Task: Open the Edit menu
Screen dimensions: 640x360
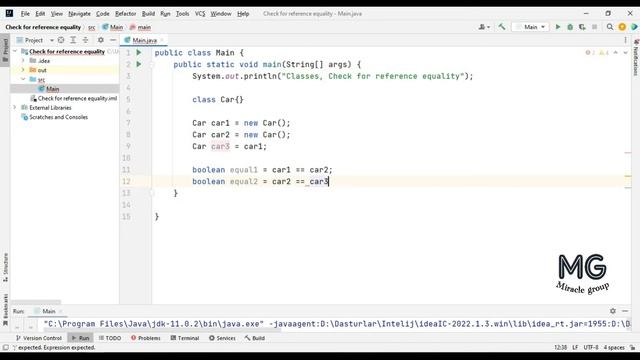Action: pos(40,13)
